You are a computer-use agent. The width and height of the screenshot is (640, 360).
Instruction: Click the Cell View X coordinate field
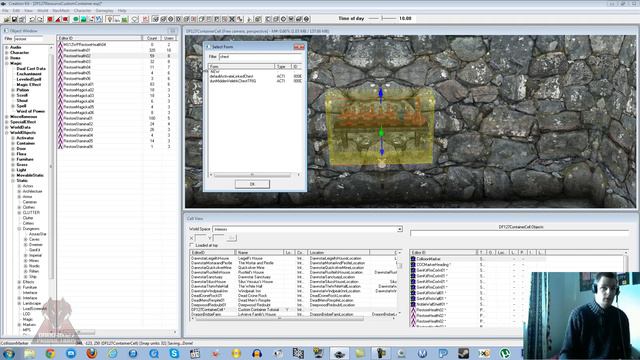(200, 238)
